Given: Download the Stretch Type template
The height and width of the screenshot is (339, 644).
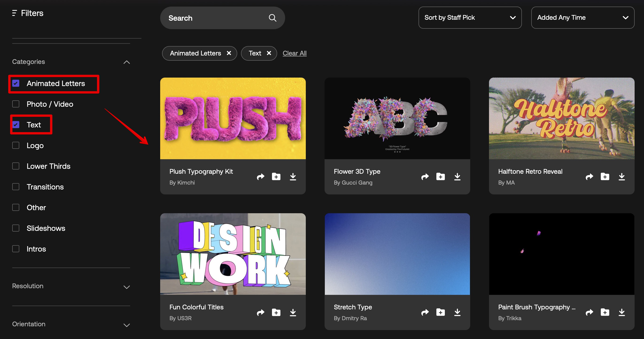Looking at the screenshot, I should click(x=457, y=312).
